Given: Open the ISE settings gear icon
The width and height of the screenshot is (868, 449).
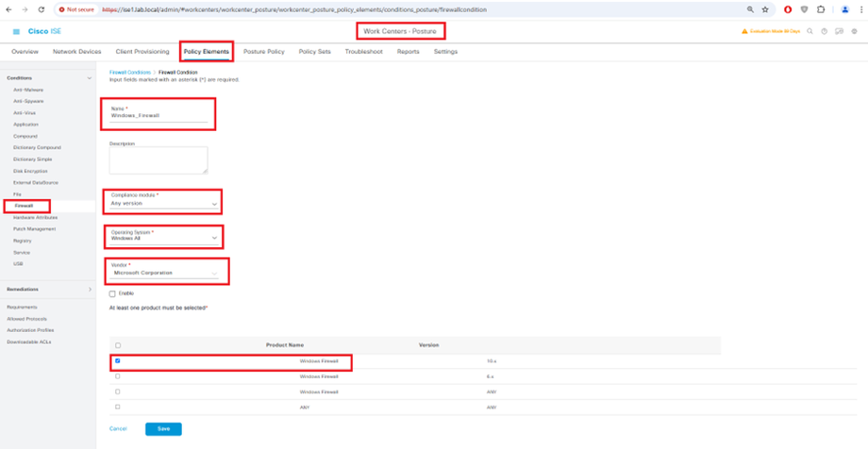Looking at the screenshot, I should point(854,31).
